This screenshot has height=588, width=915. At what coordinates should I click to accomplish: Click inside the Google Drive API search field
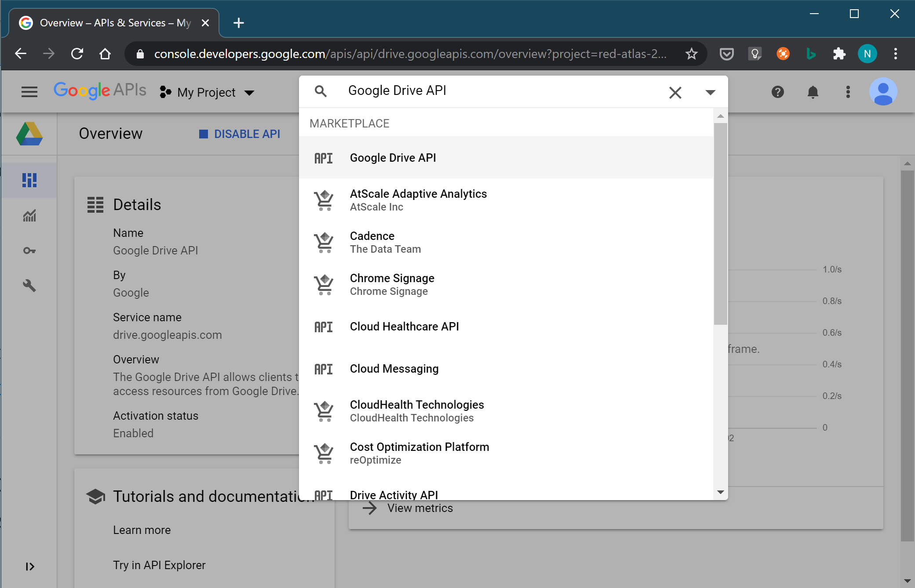click(484, 91)
